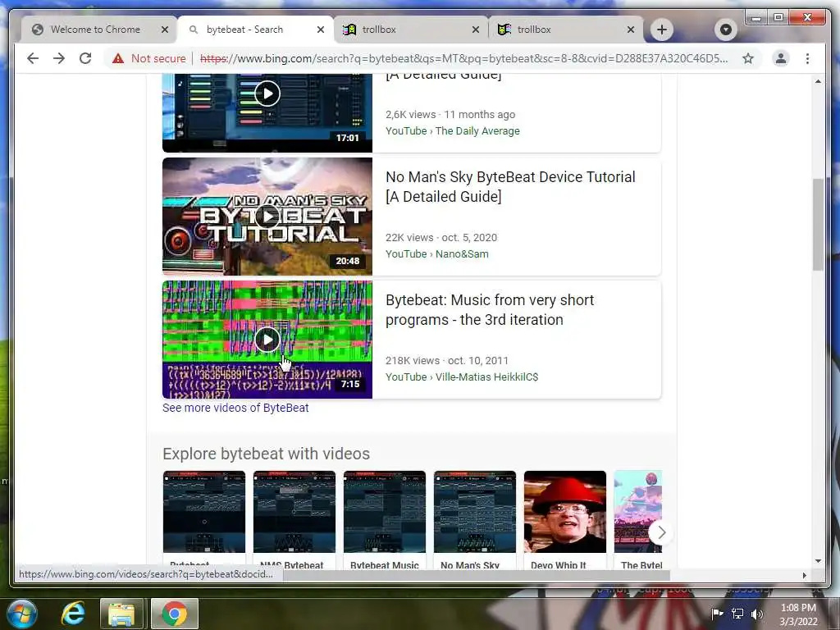This screenshot has height=630, width=840.
Task: Bookmark this page with the star icon
Action: tap(748, 58)
